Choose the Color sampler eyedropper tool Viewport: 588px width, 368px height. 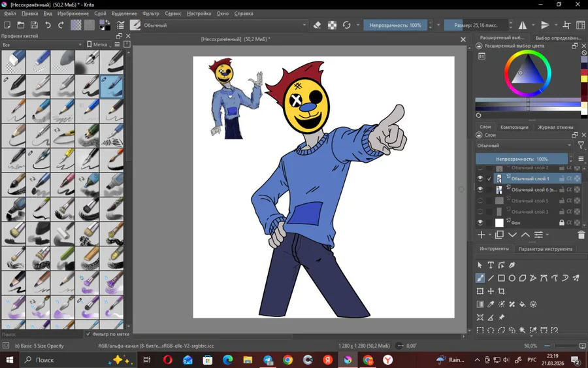click(491, 304)
